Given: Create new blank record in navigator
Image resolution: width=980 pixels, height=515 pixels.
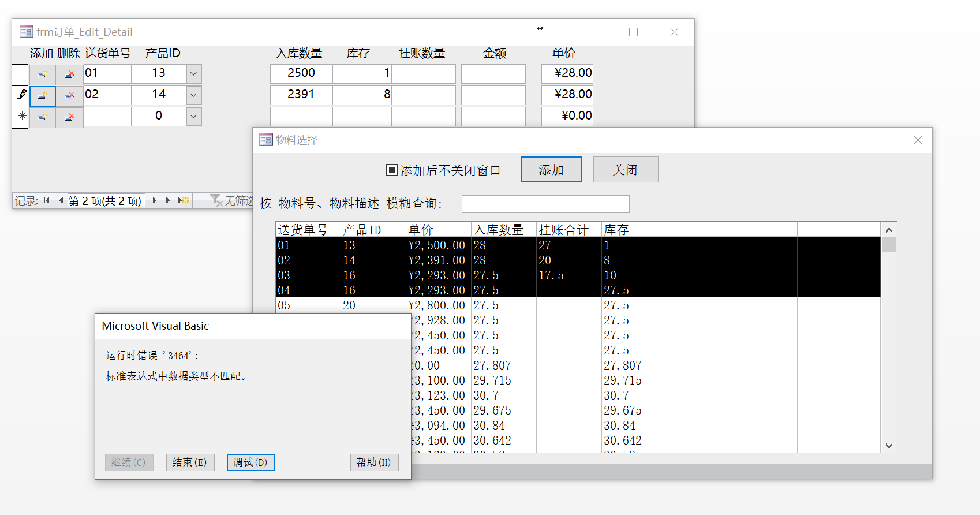Looking at the screenshot, I should coord(184,200).
